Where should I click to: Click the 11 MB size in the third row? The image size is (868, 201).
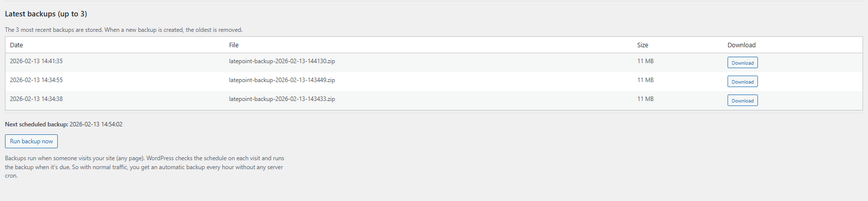click(x=645, y=99)
